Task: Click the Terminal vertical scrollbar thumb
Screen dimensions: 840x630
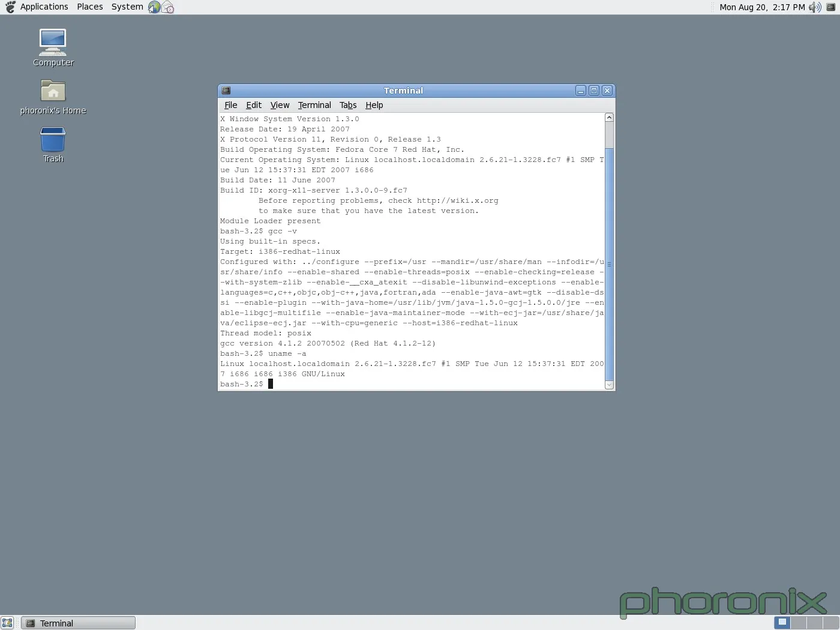Action: [x=609, y=264]
